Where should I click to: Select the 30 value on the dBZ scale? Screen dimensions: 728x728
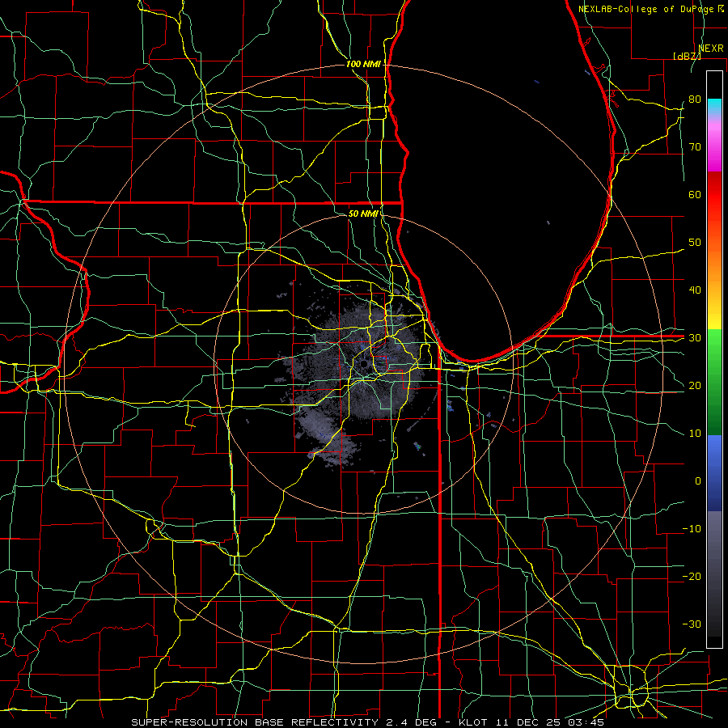click(x=695, y=337)
